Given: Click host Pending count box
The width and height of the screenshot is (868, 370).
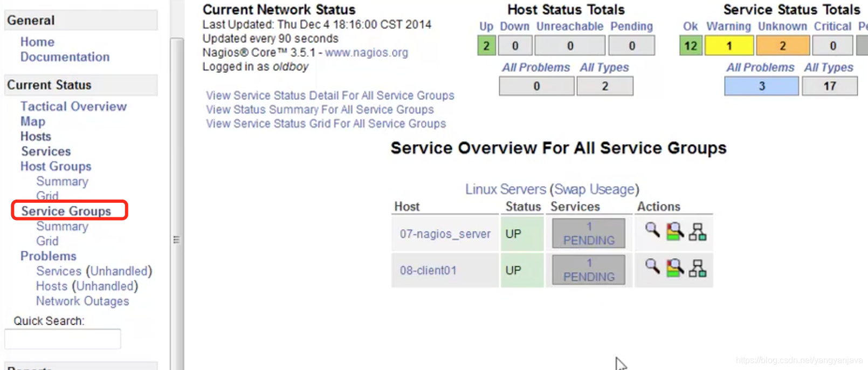Looking at the screenshot, I should coord(632,46).
